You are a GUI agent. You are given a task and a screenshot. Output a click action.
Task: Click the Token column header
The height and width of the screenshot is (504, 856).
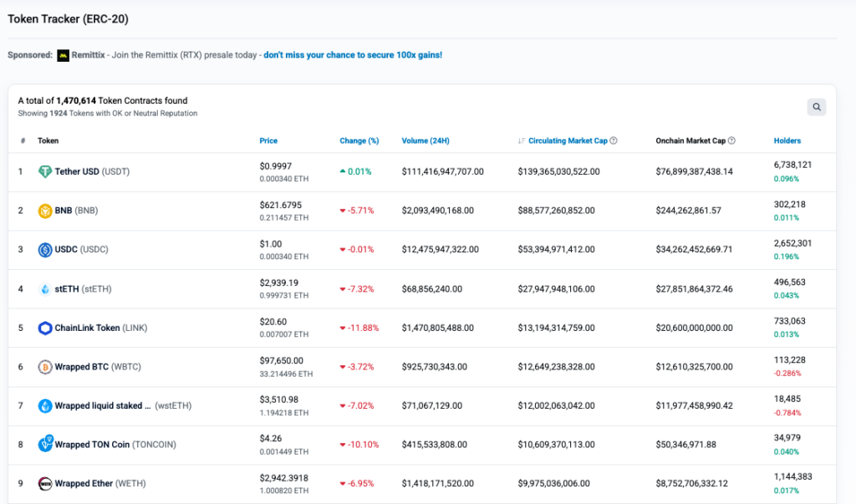(x=48, y=141)
